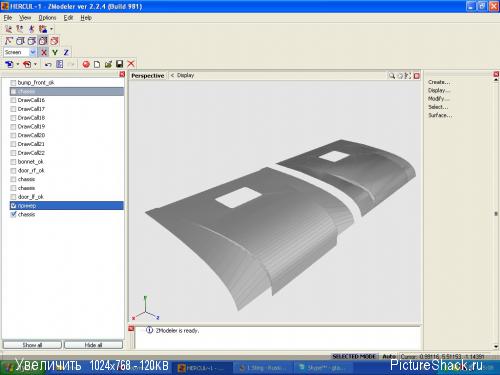This screenshot has height=375, width=500.
Task: Enable the DrawCall19 checkbox
Action: (13, 127)
